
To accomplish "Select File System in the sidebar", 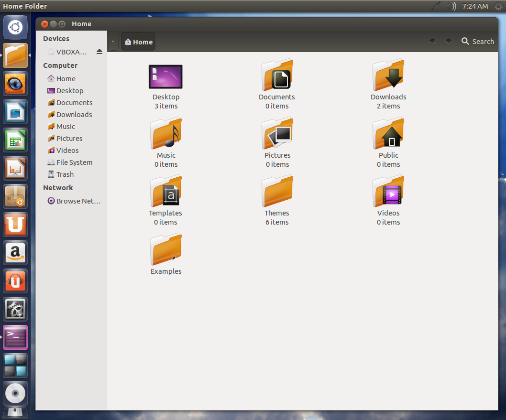I will 74,162.
